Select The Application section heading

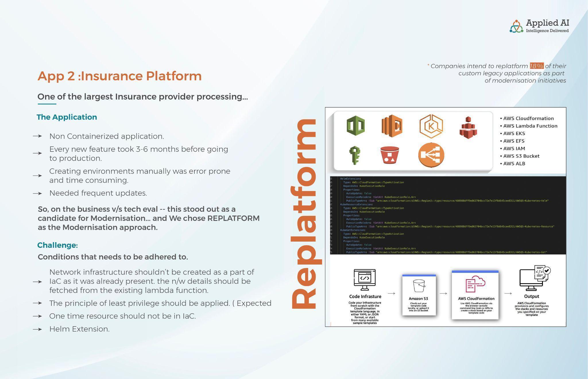click(x=67, y=117)
